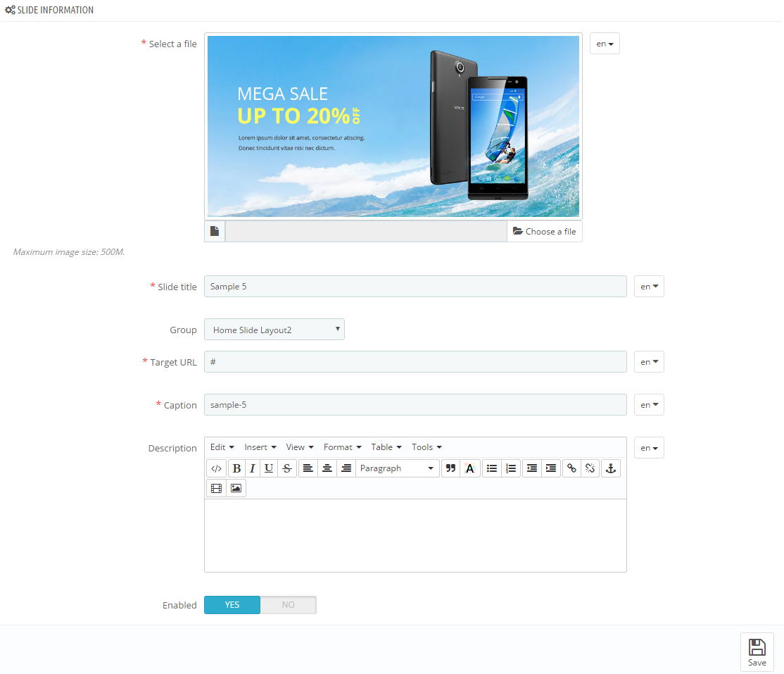Insert blockquote in description

(x=450, y=468)
